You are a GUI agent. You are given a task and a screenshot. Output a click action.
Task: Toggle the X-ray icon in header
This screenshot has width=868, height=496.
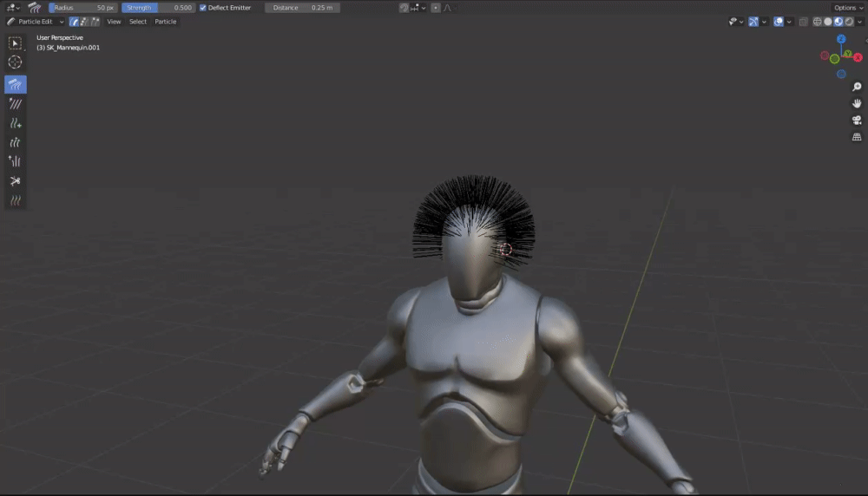pos(803,22)
